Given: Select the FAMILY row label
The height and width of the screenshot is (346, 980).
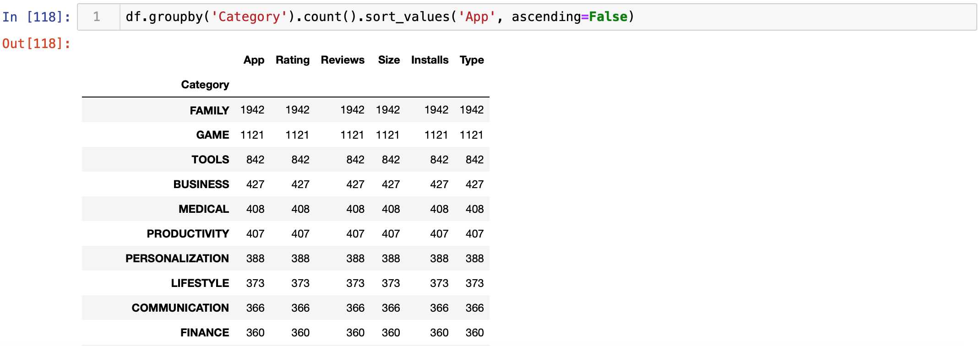Looking at the screenshot, I should click(209, 110).
